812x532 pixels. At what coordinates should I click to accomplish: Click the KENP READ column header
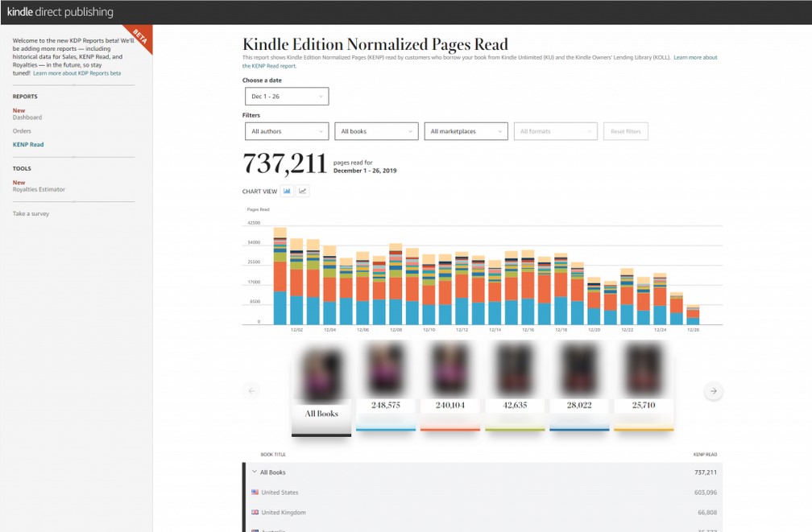706,455
